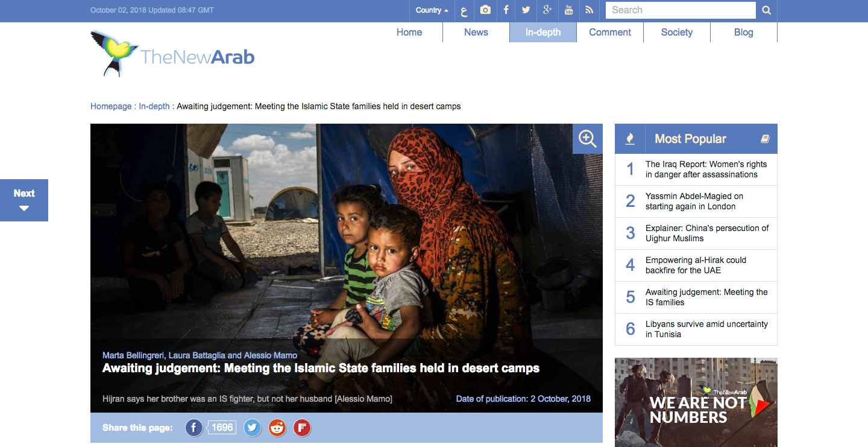Show the most popular flame tab
868x447 pixels.
[x=630, y=139]
